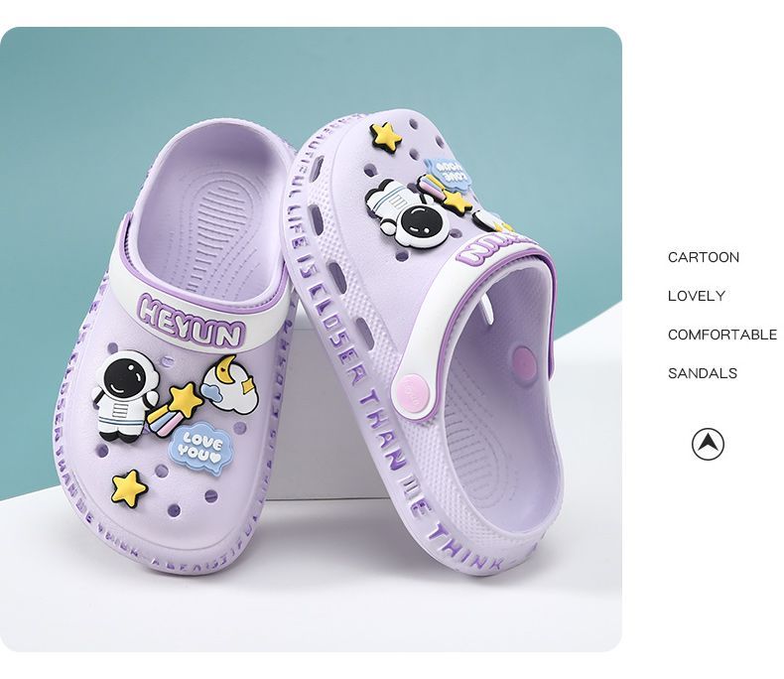The width and height of the screenshot is (784, 679).
Task: Click the SANDALS text
Action: [702, 373]
